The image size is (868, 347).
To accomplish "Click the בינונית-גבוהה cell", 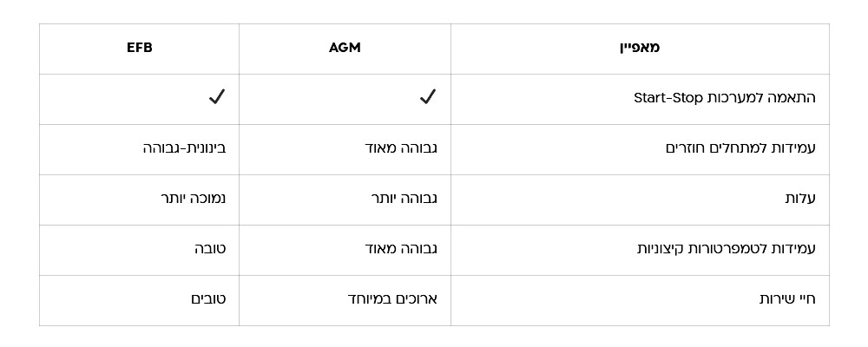I will pyautogui.click(x=184, y=148).
